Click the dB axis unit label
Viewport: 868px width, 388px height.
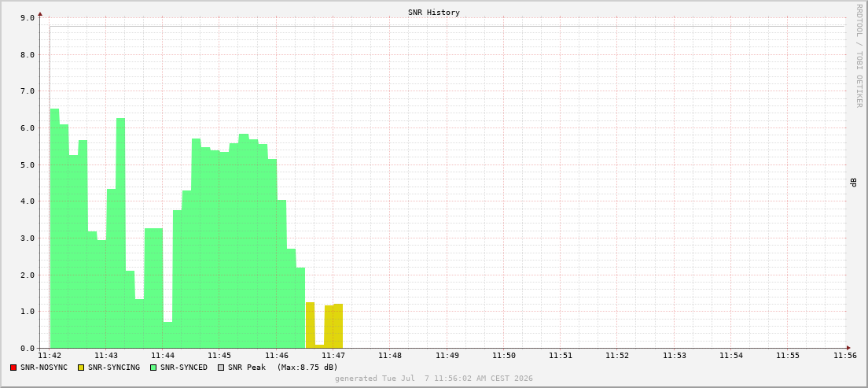click(x=854, y=183)
